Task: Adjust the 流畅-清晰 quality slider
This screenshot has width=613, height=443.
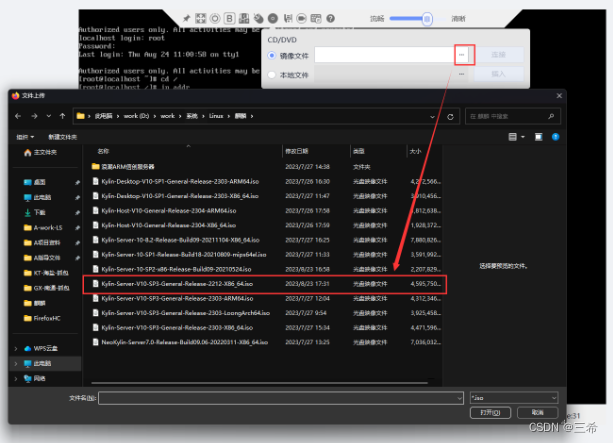Action: [x=425, y=18]
